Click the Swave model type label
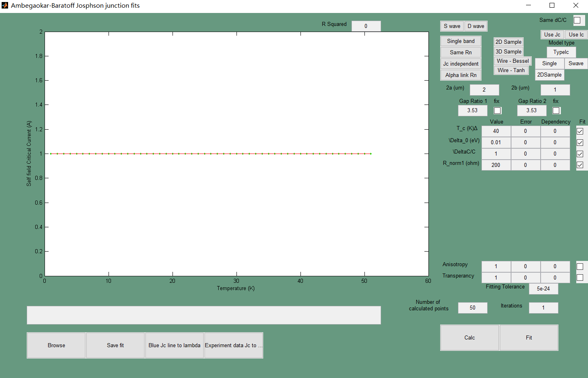The width and height of the screenshot is (588, 378). point(576,64)
